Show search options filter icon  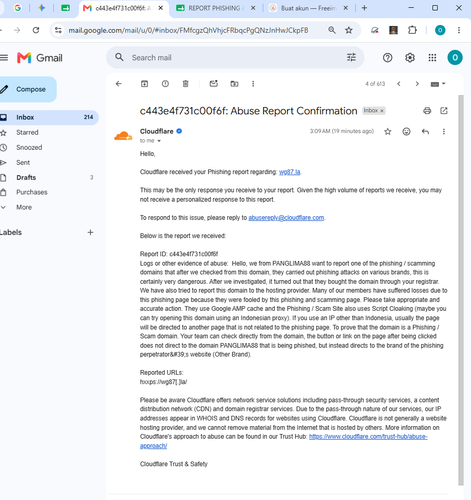click(351, 58)
